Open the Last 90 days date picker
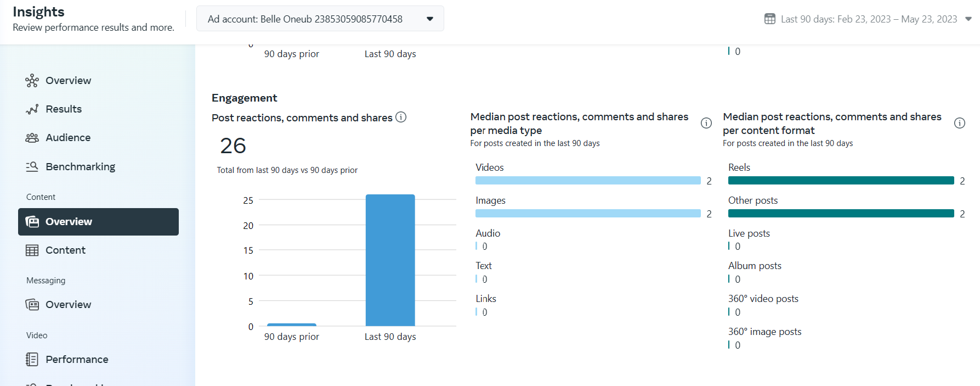980x386 pixels. (869, 19)
